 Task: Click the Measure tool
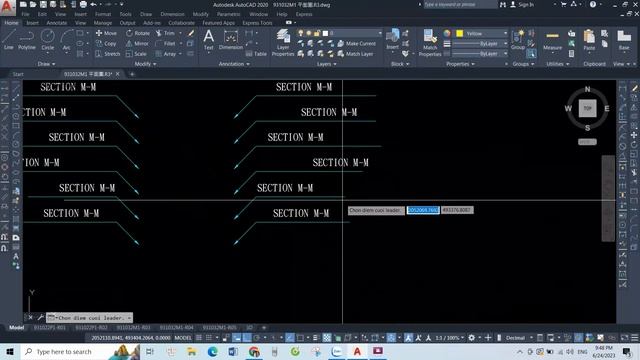pyautogui.click(x=552, y=40)
